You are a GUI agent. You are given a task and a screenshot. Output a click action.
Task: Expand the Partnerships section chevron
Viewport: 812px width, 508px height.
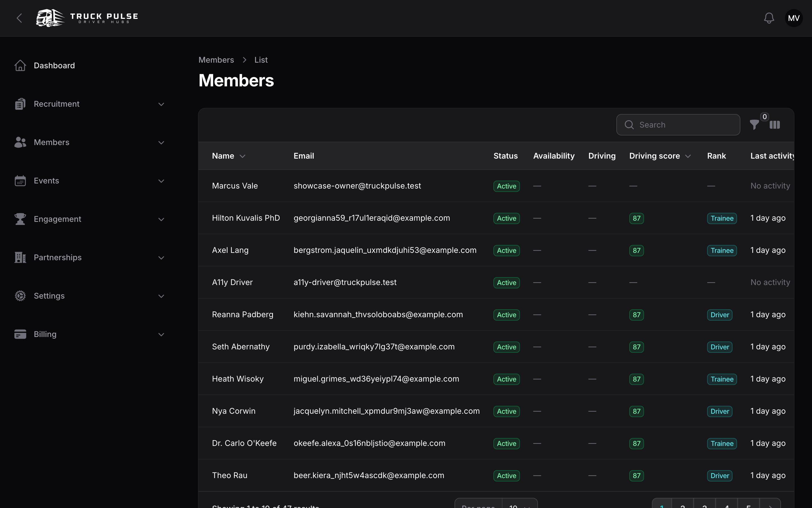161,258
